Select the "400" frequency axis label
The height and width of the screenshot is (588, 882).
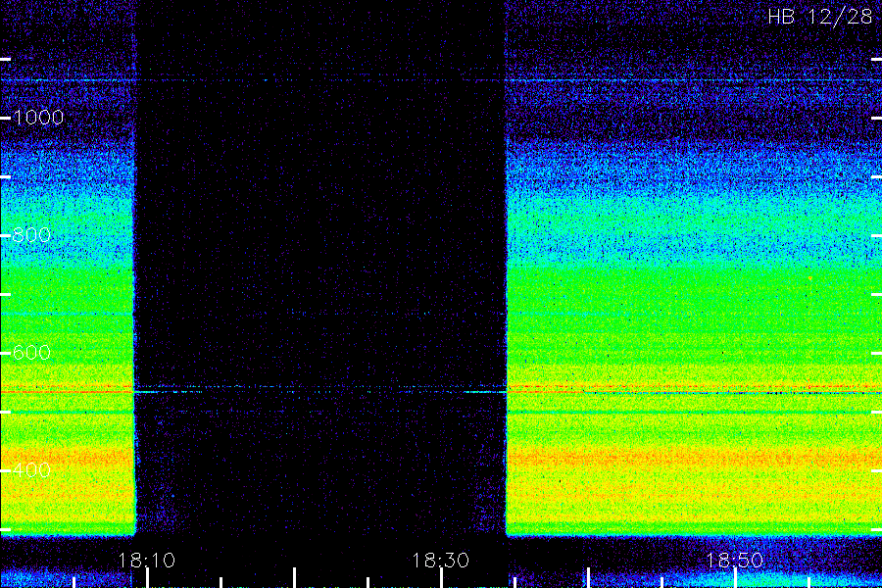point(31,469)
